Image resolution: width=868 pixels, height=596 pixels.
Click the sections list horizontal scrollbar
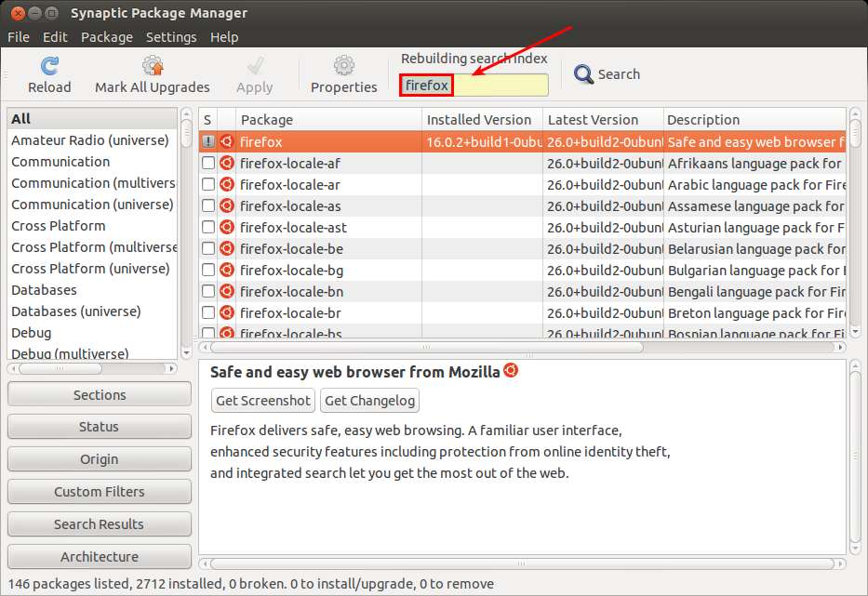click(x=92, y=368)
